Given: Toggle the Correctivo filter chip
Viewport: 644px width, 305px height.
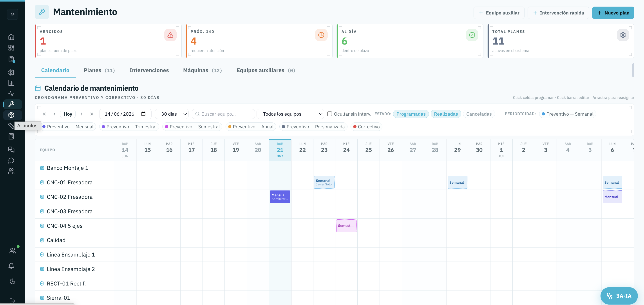Looking at the screenshot, I should pos(366,127).
